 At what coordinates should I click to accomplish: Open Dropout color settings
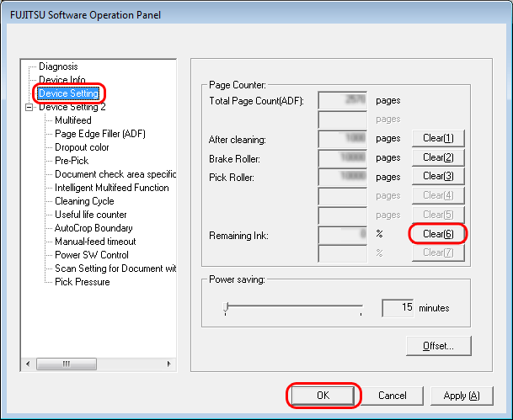pos(83,147)
